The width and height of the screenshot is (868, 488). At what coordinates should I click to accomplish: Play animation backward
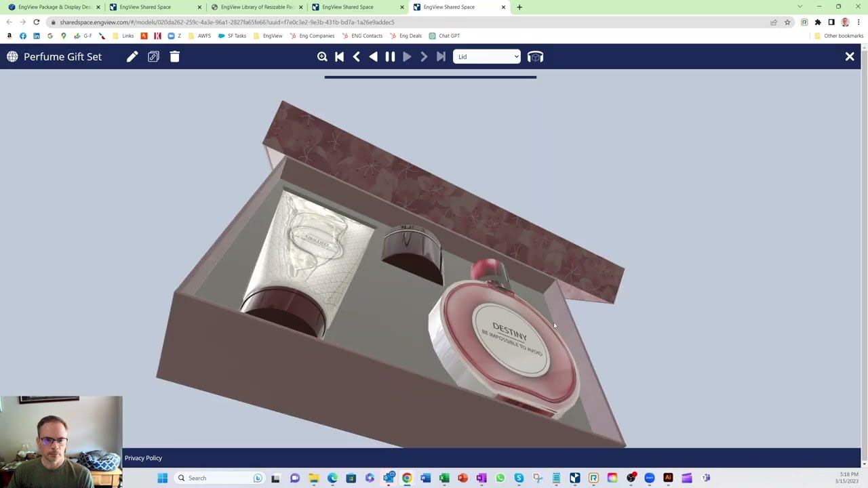pyautogui.click(x=374, y=57)
